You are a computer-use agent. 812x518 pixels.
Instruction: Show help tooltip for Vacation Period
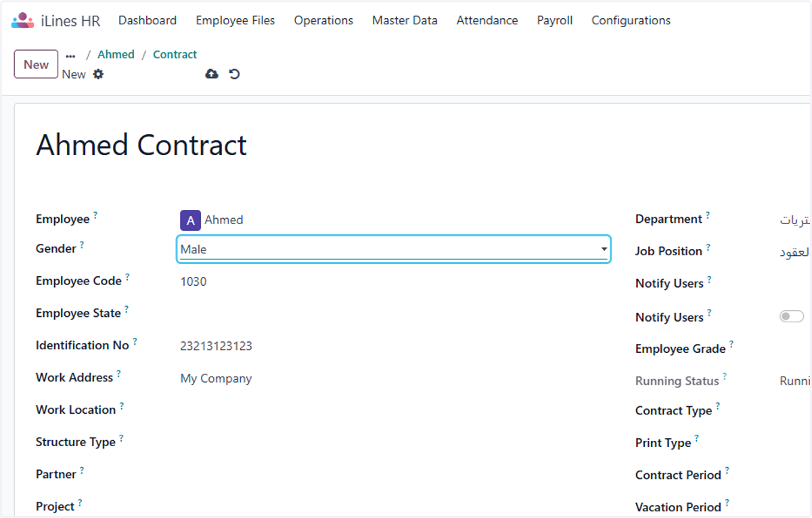point(727,503)
